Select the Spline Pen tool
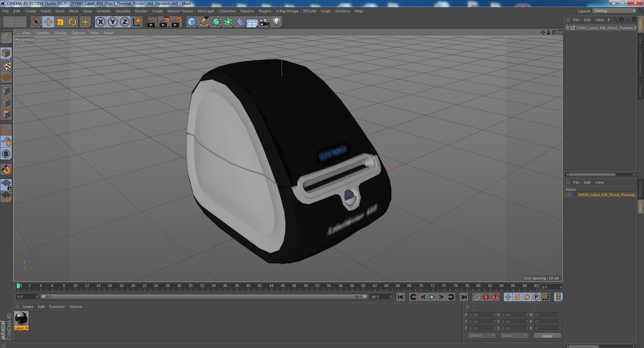The height and width of the screenshot is (348, 644). pos(204,22)
